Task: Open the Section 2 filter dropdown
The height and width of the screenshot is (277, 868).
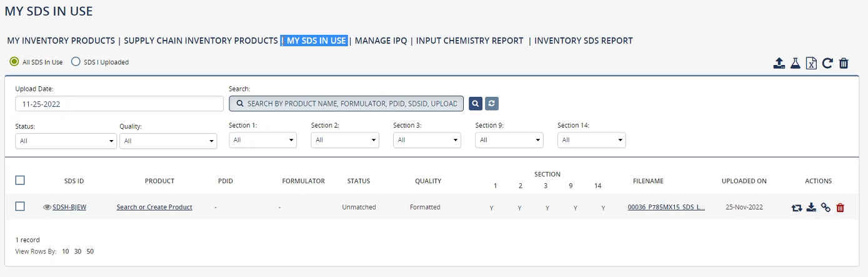Action: pyautogui.click(x=345, y=140)
